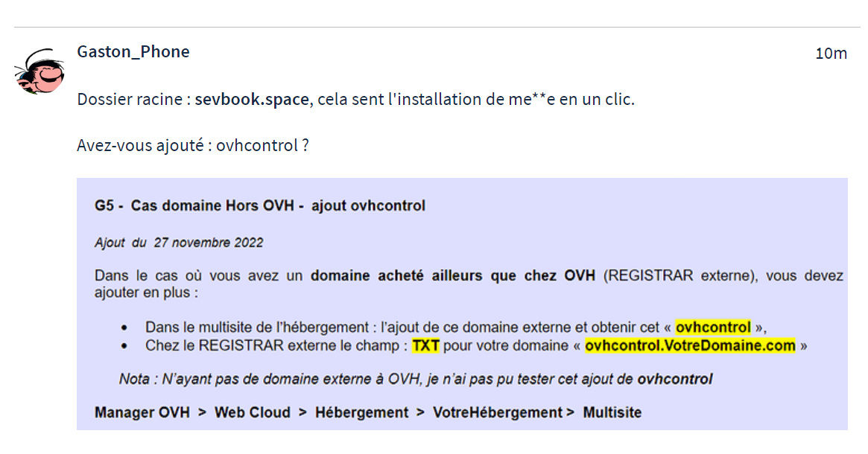Click 'Multisite' at the breadcrumb end

[x=612, y=412]
